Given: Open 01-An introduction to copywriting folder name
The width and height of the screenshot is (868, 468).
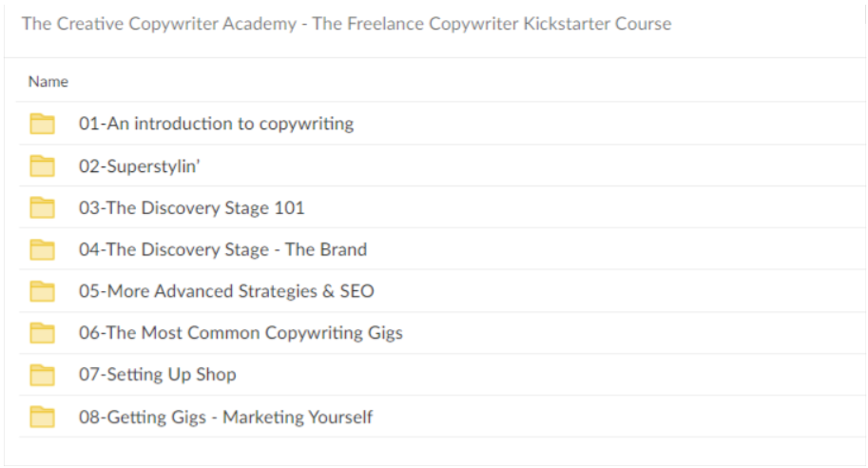Looking at the screenshot, I should 216,124.
